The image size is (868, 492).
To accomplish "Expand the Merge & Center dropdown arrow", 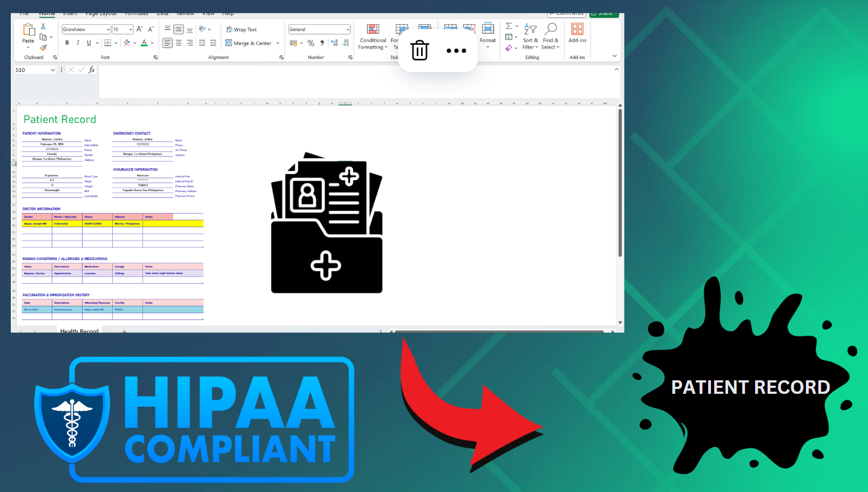I will click(x=278, y=43).
